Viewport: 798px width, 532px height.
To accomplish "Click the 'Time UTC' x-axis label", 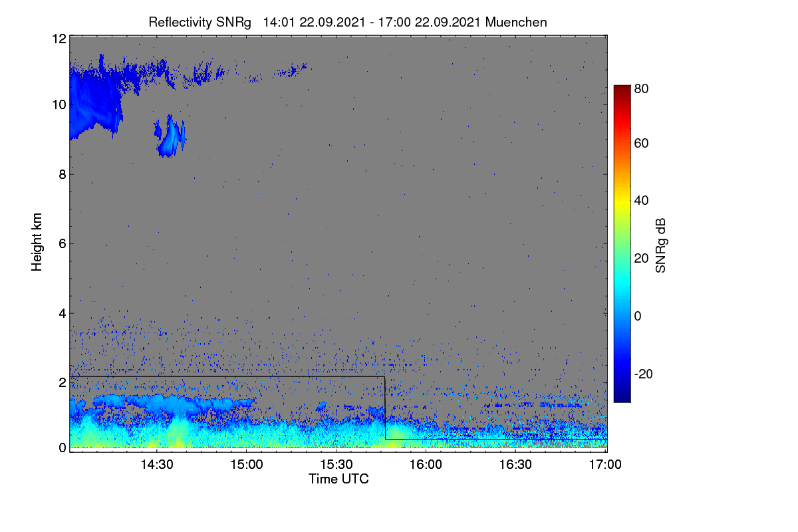I will (338, 479).
